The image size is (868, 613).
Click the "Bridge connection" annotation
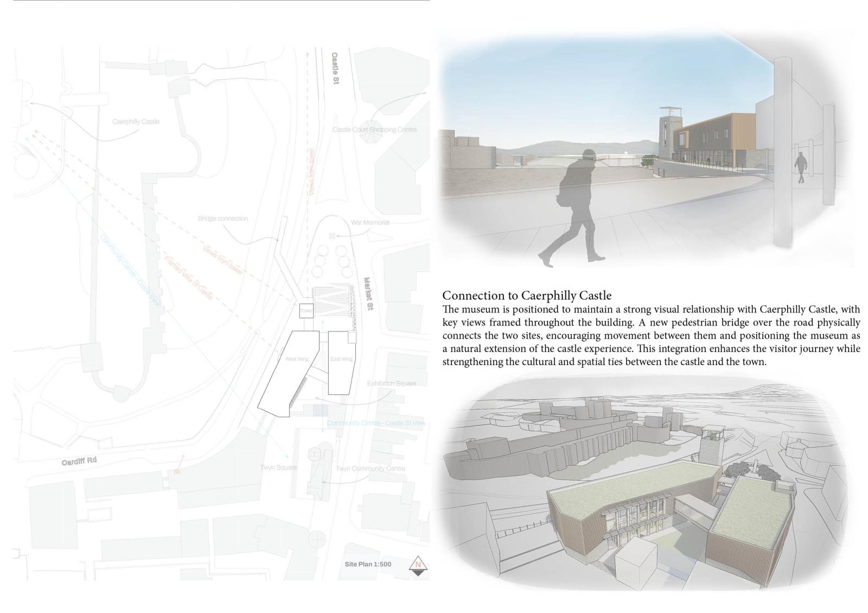(222, 219)
